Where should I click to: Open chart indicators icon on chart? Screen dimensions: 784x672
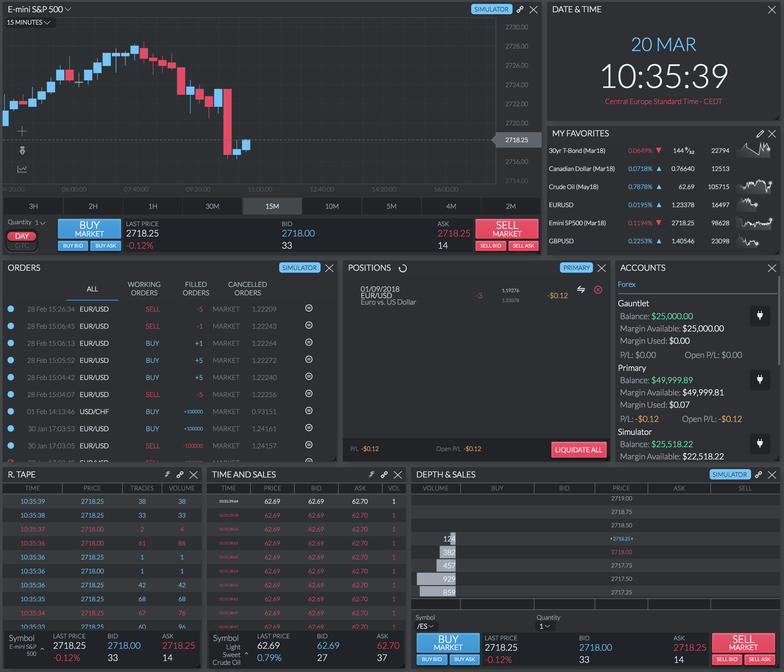22,169
